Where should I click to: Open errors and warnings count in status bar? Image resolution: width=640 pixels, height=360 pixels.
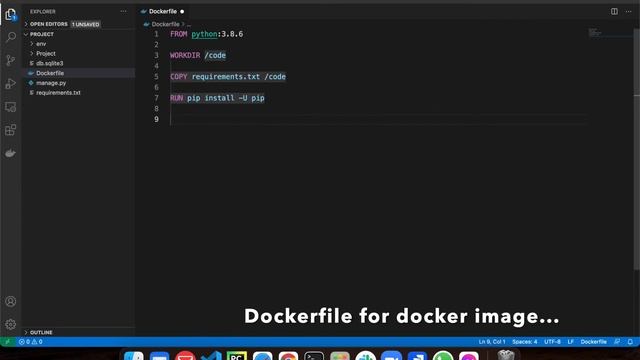tap(31, 342)
